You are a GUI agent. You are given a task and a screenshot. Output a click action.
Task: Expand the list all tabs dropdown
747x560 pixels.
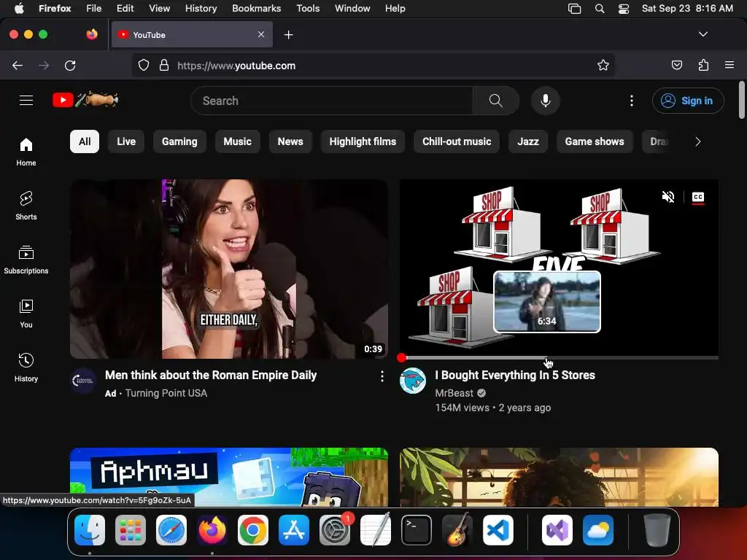click(703, 34)
